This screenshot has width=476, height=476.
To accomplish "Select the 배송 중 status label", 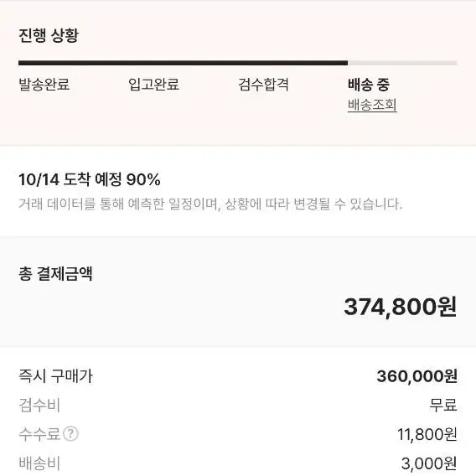I will tap(369, 85).
